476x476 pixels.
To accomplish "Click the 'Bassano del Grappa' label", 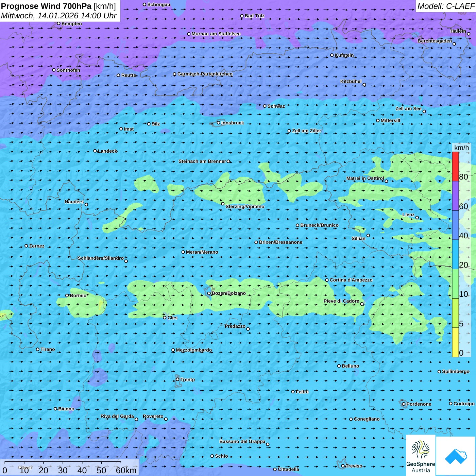I will click(242, 441).
